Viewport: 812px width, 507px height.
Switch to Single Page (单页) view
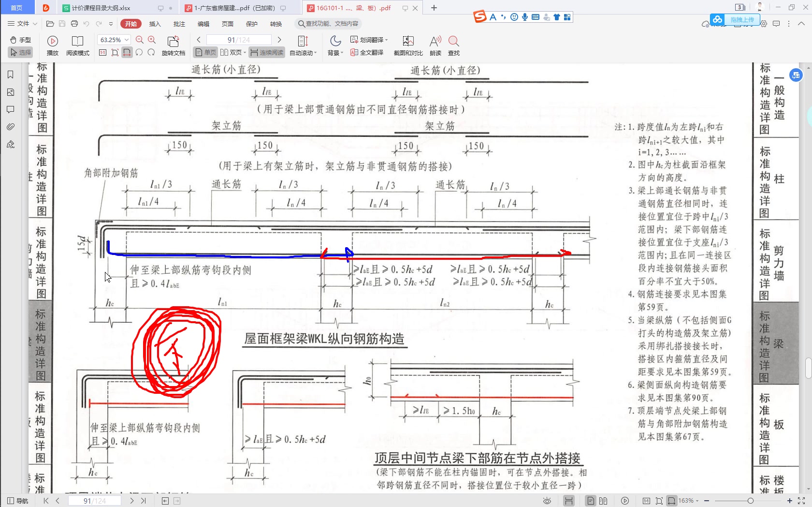[205, 52]
